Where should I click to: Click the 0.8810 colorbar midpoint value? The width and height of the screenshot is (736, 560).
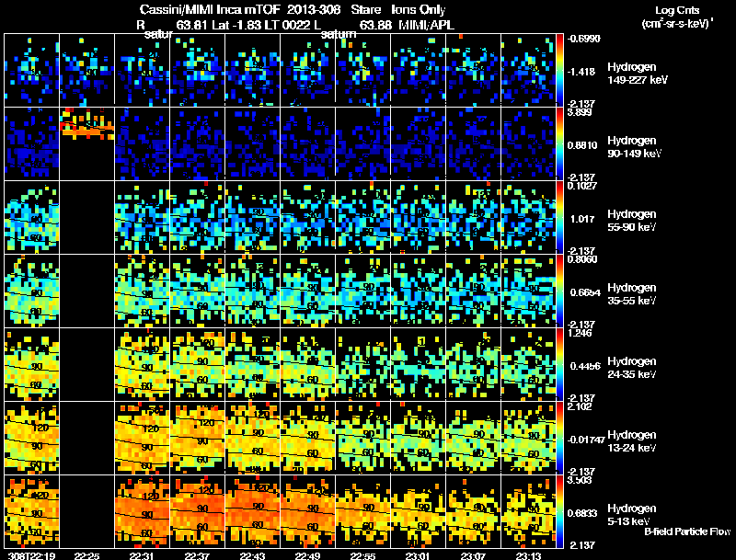(x=581, y=145)
